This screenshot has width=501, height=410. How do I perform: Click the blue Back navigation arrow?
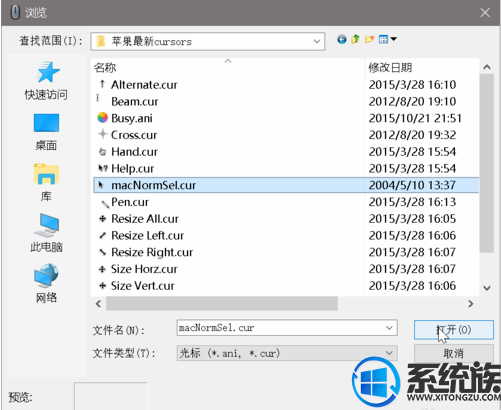click(342, 40)
